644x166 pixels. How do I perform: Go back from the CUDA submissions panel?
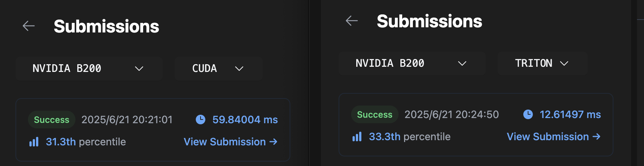point(29,26)
